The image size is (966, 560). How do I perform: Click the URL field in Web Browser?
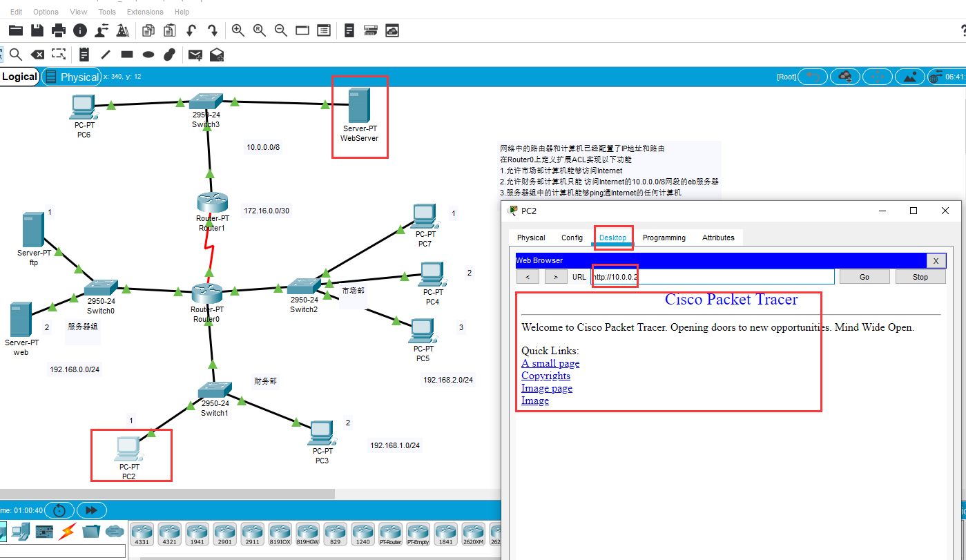pyautogui.click(x=713, y=277)
